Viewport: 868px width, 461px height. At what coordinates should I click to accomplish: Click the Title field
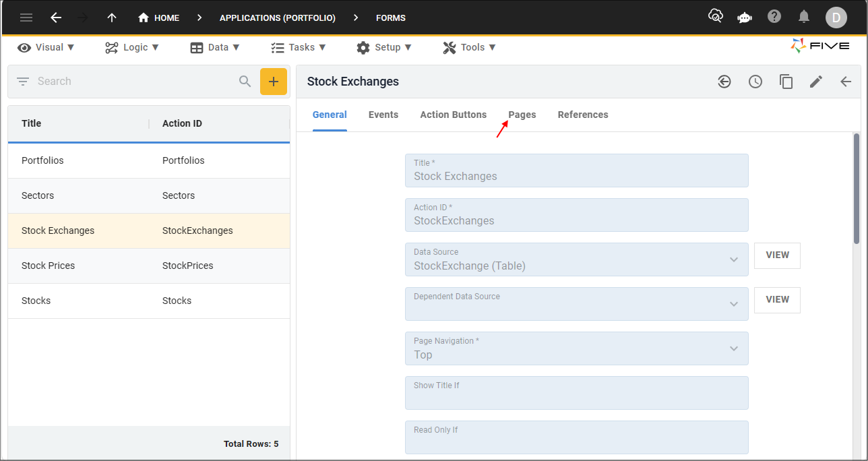coord(577,171)
